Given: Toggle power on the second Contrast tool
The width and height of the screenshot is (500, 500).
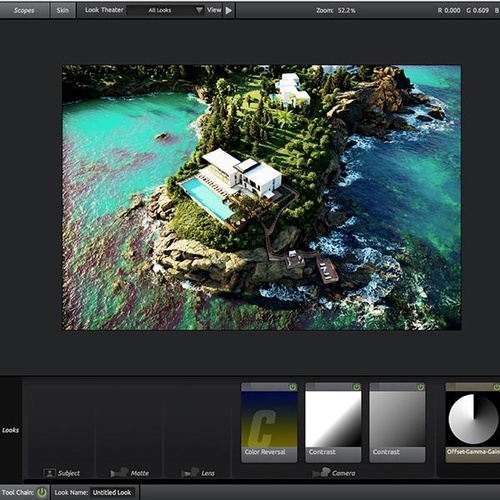Looking at the screenshot, I should coord(420,387).
